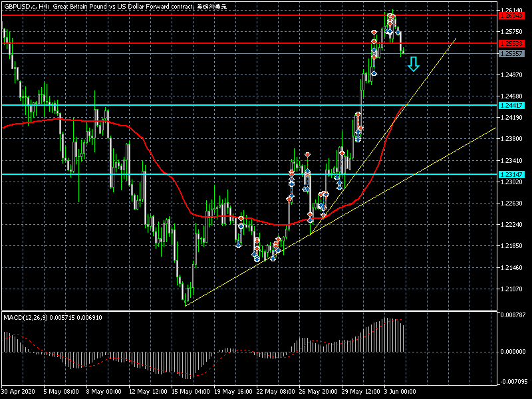532x399 pixels.
Task: Click the 1.25750 price axis label
Action: [511, 31]
